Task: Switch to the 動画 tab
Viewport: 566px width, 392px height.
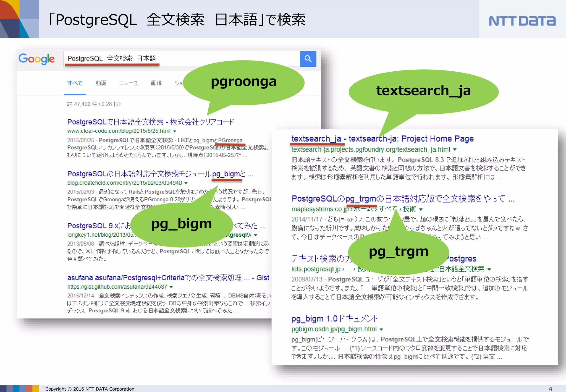Action: 101,83
